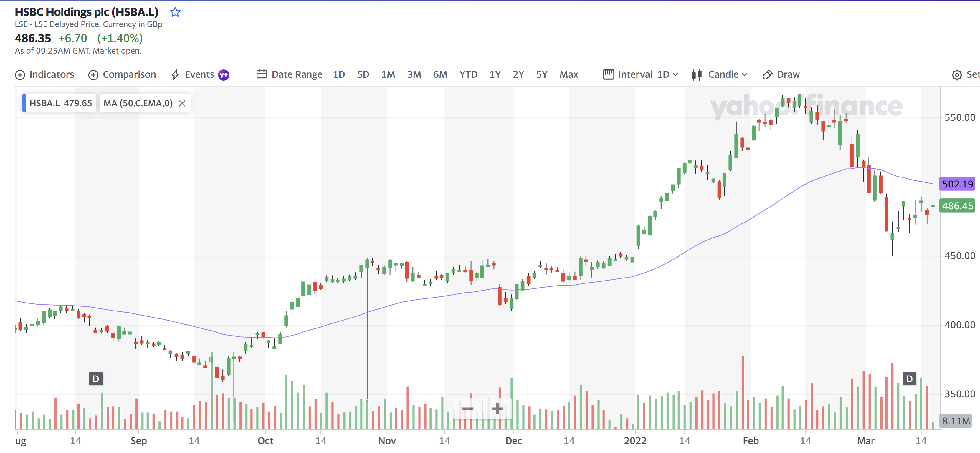Click the Oct date axis label
This screenshot has width=980, height=453.
pos(265,441)
